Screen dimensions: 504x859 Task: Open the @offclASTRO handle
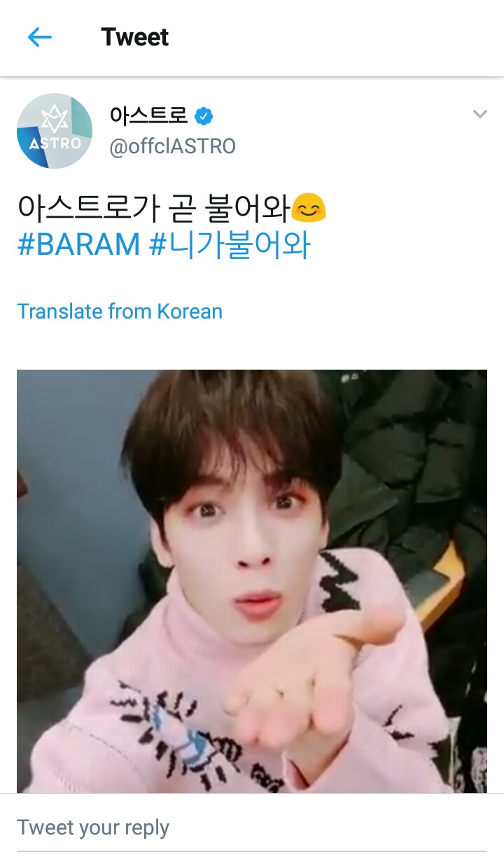pos(172,146)
